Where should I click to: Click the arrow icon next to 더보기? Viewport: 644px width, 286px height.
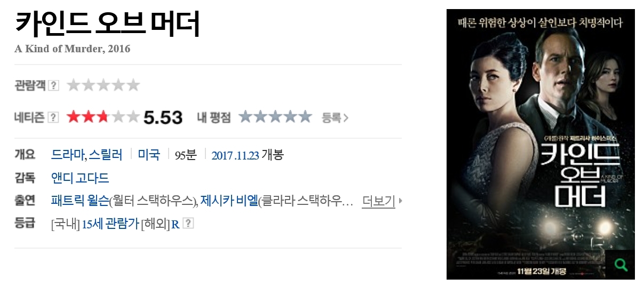click(400, 201)
